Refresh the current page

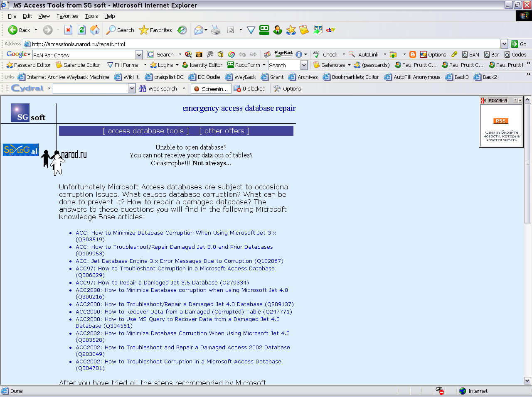coord(82,30)
